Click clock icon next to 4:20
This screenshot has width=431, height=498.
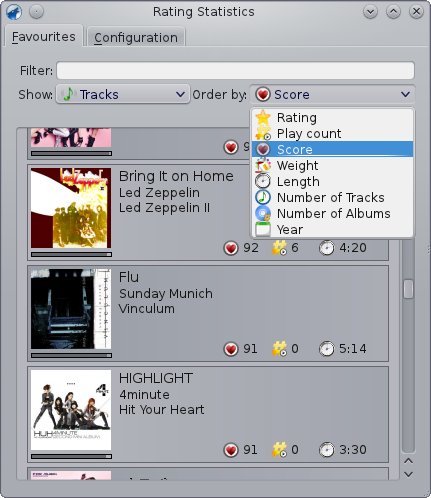(326, 248)
